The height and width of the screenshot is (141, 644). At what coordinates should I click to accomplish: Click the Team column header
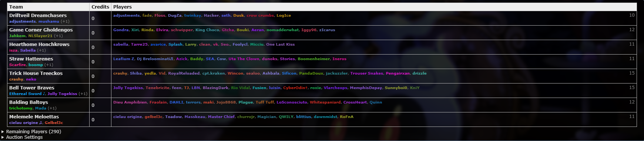16,7
